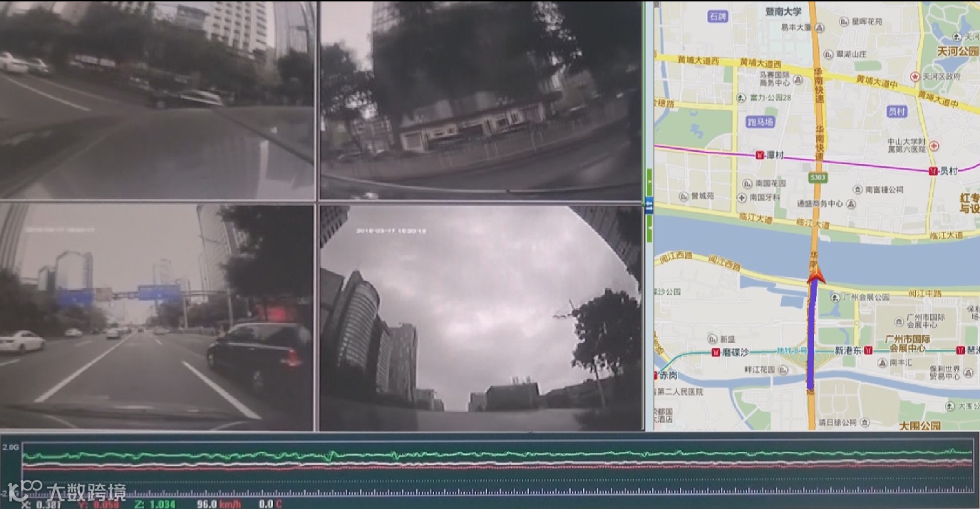Click the green G-sensor curve in the graph
Image resolution: width=980 pixels, height=509 pixels.
[x=499, y=454]
